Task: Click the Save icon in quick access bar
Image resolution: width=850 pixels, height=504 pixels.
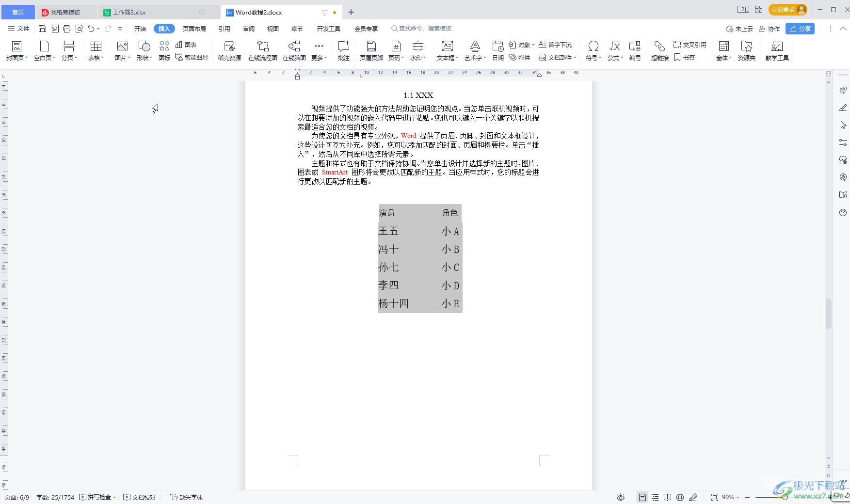Action: [42, 29]
